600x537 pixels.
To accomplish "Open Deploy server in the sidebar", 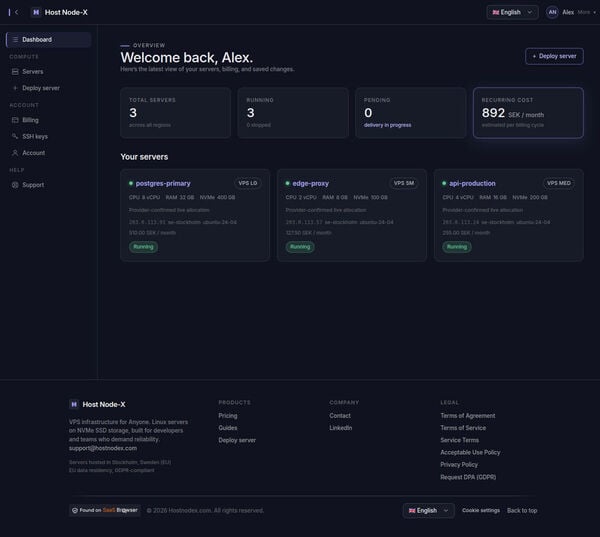I will click(x=49, y=88).
